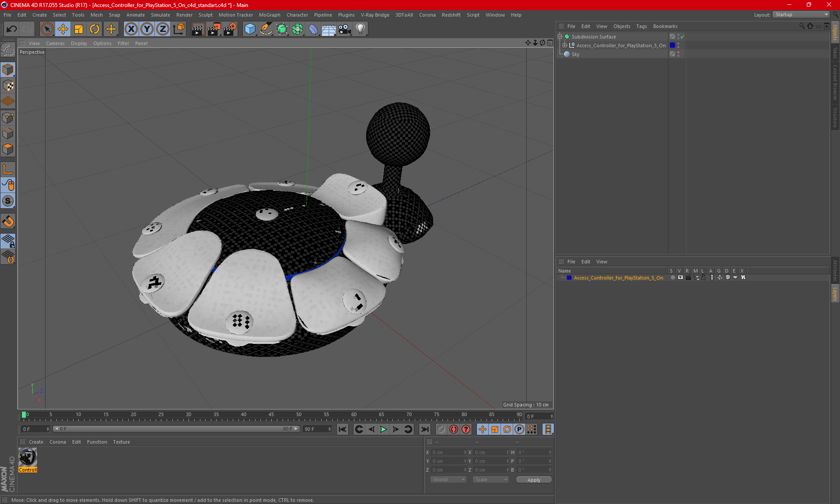Image resolution: width=840 pixels, height=504 pixels.
Task: Toggle the Z axis lock
Action: pyautogui.click(x=163, y=29)
